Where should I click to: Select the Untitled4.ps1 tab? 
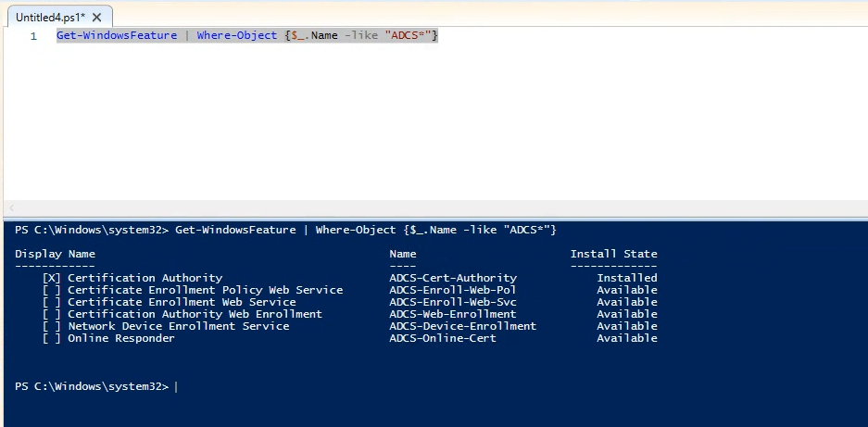(x=51, y=18)
